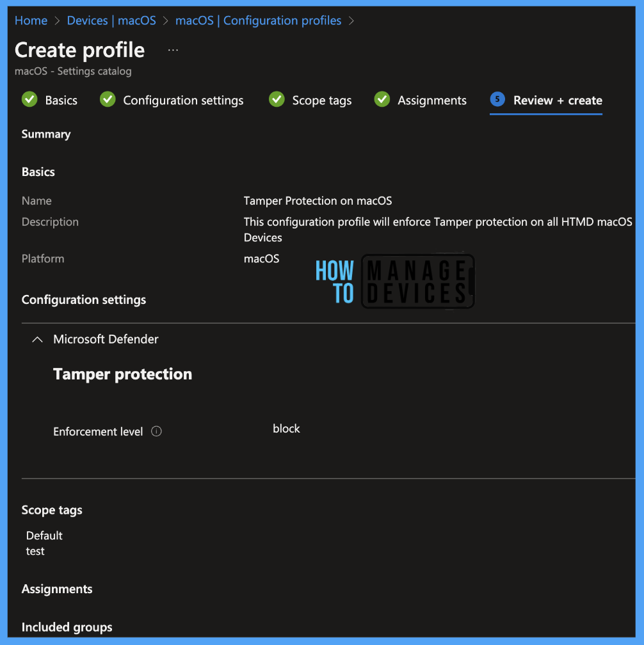
Task: Click the Scope tags section heading
Action: [x=52, y=510]
